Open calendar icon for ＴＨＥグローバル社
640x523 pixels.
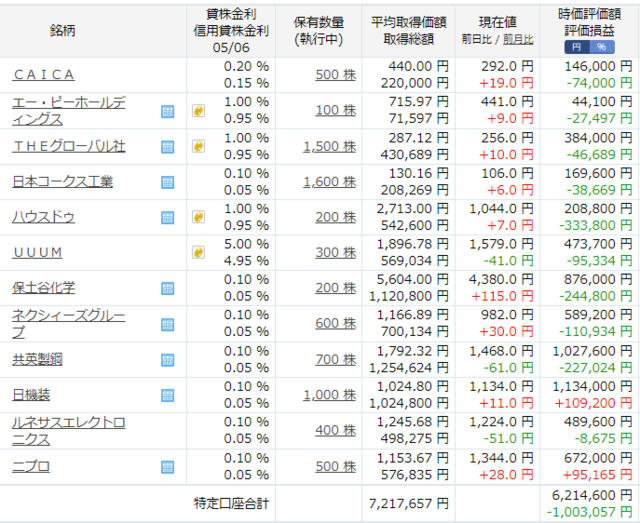(x=167, y=147)
